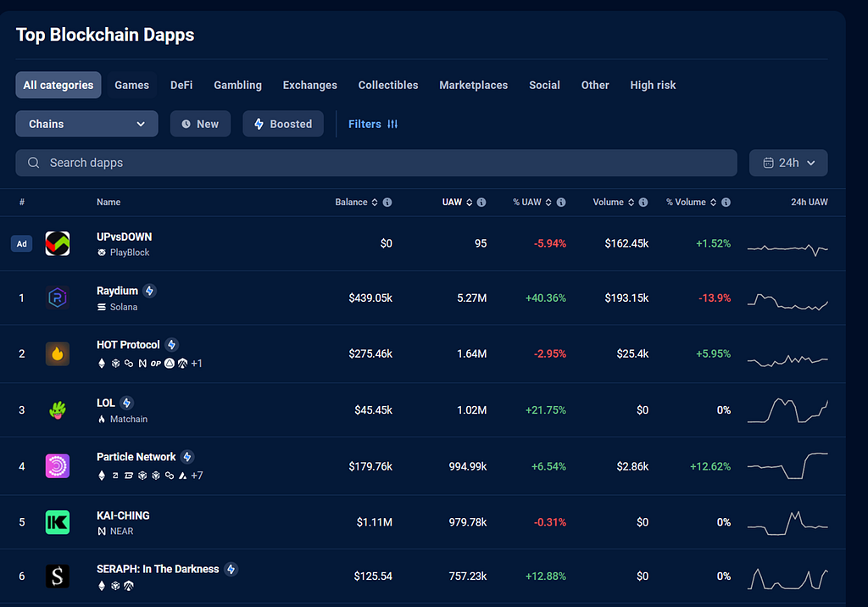Open the SERAPH: In The Darkness dapp page
Screen dimensions: 868x607
(158, 569)
